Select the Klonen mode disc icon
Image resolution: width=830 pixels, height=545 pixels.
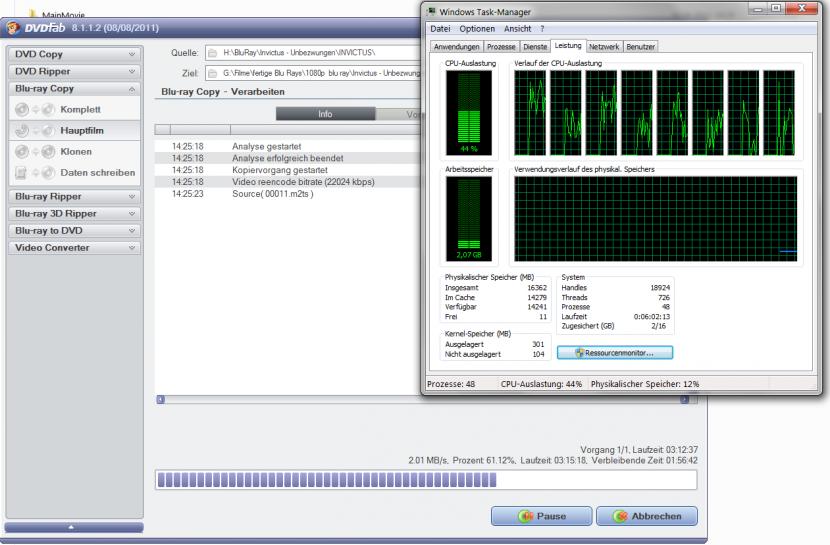(x=35, y=152)
